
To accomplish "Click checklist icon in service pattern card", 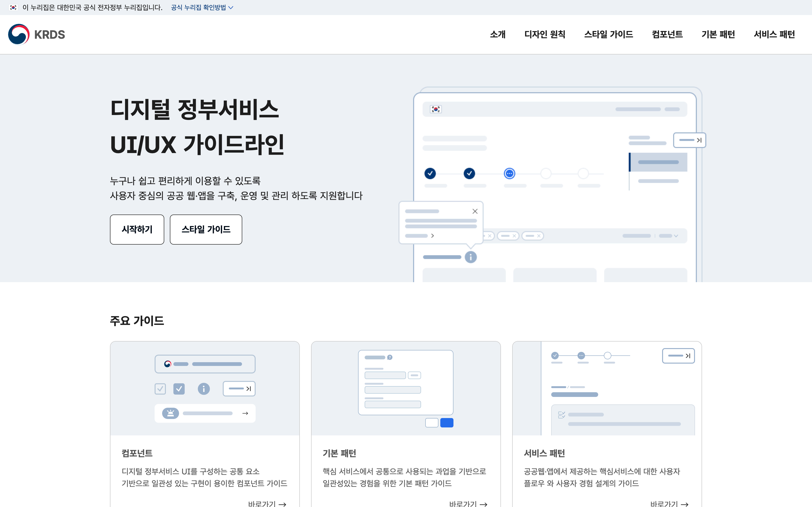I will point(561,415).
